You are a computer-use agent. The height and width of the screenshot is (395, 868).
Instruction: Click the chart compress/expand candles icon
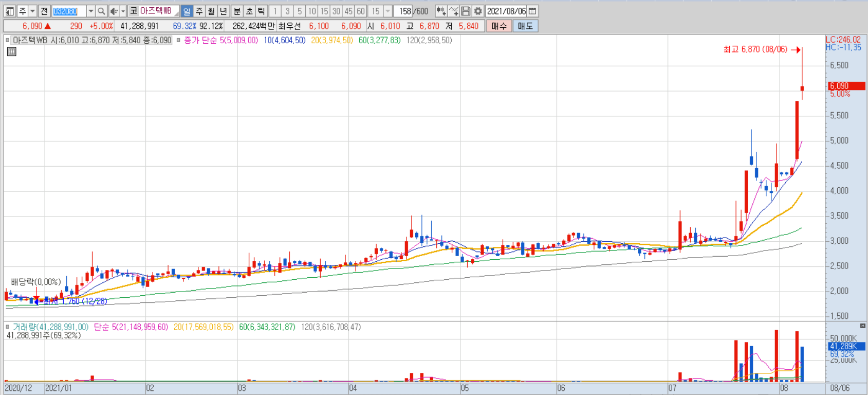pos(441,11)
